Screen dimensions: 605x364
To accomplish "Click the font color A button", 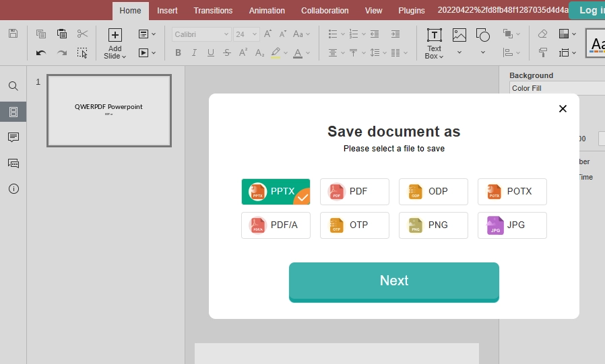I will pos(298,52).
